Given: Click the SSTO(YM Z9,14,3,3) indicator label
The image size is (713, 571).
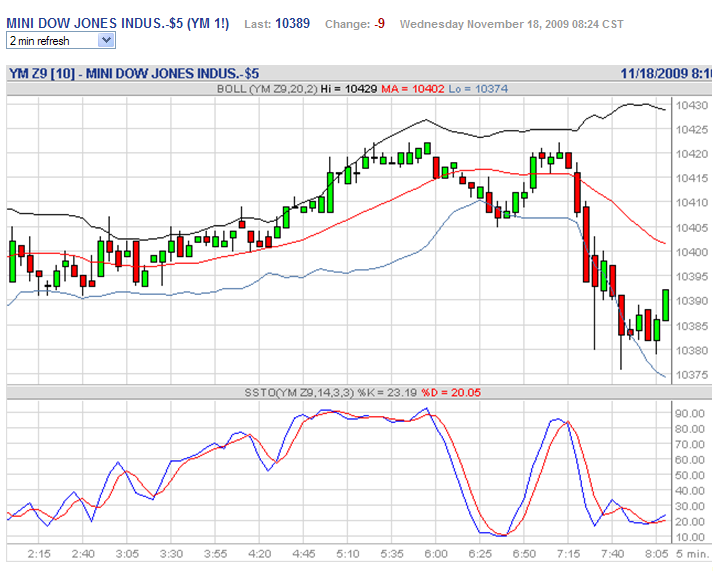Looking at the screenshot, I should (299, 392).
